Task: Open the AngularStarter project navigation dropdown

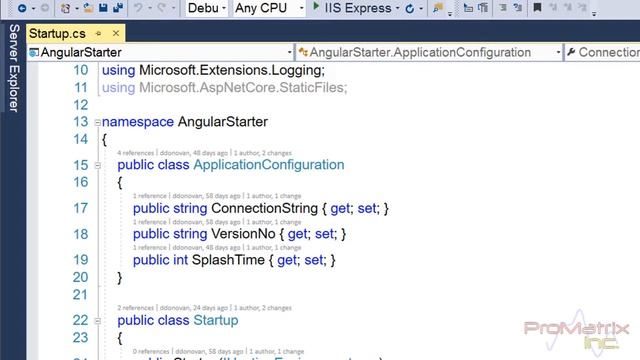Action: click(160, 52)
